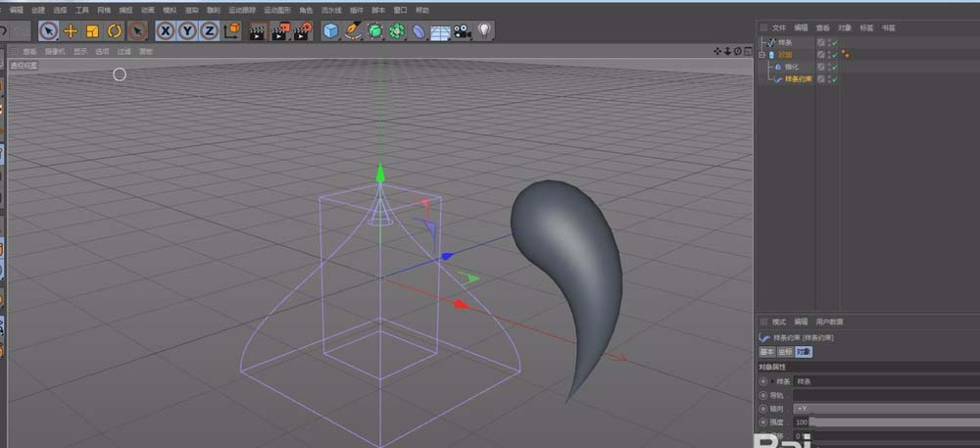The image size is (980, 448).
Task: Add a cube primitive object
Action: (x=331, y=31)
